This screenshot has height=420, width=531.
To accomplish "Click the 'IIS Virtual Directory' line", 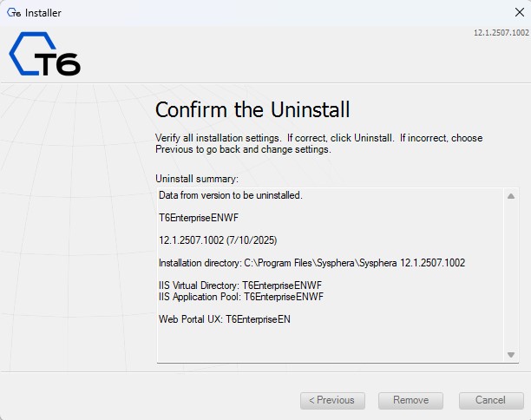I will coord(240,285).
